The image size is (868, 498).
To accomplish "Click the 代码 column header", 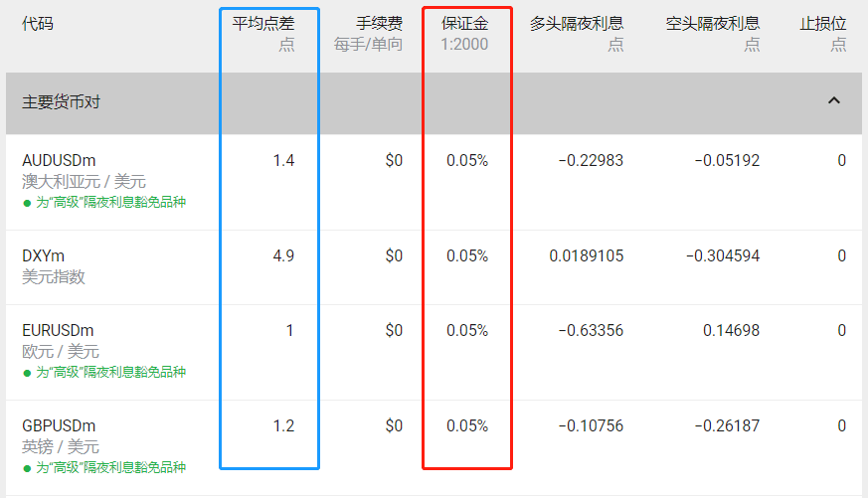I will pyautogui.click(x=38, y=24).
